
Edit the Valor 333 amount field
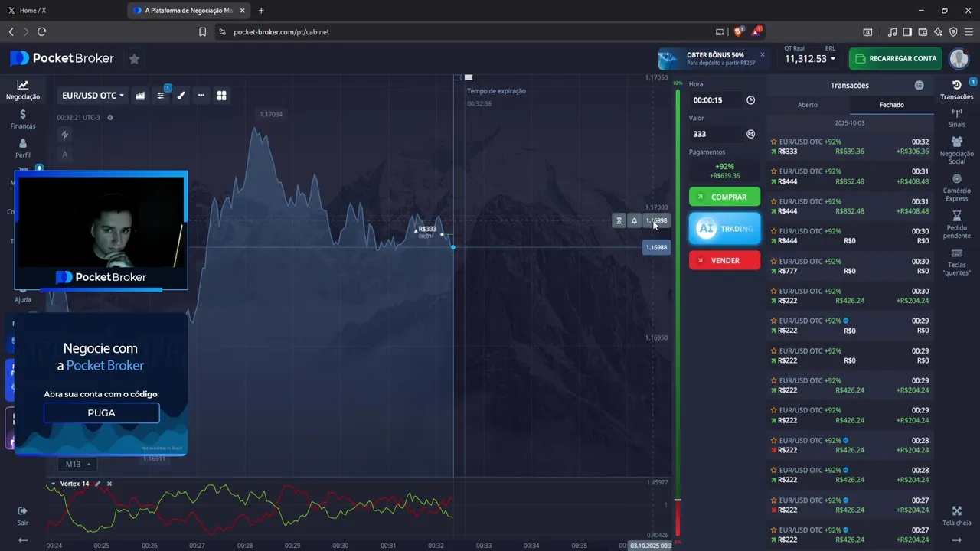[x=717, y=134]
